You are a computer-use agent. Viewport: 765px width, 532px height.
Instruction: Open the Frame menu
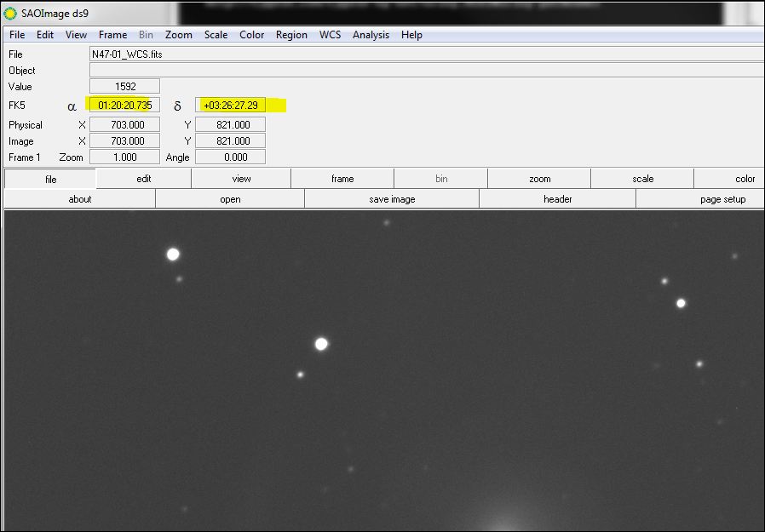(x=112, y=35)
